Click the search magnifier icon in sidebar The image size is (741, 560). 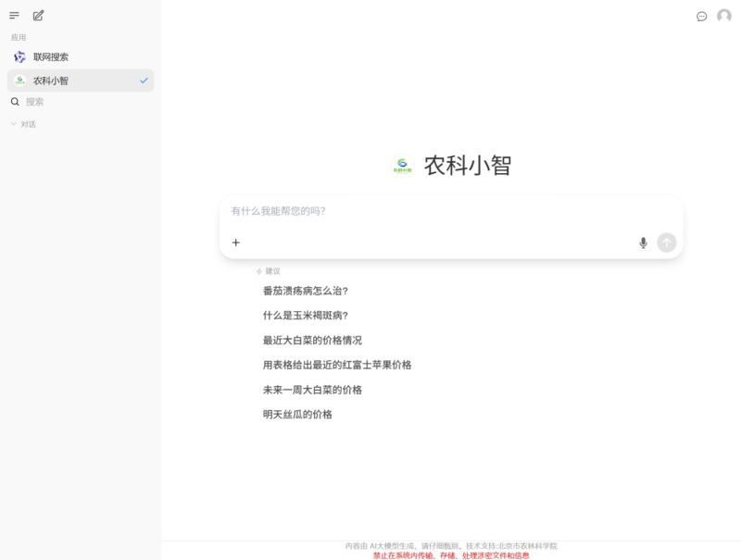pyautogui.click(x=14, y=101)
